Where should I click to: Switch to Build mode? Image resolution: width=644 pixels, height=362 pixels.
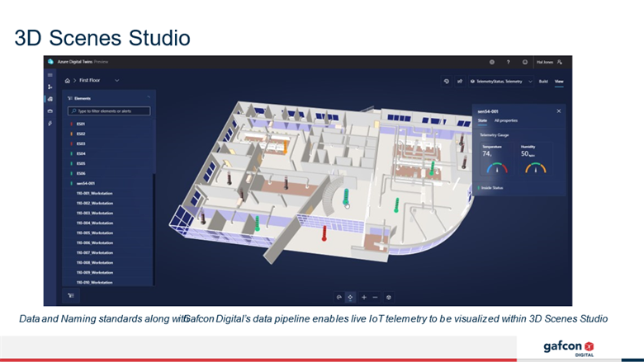tap(543, 81)
